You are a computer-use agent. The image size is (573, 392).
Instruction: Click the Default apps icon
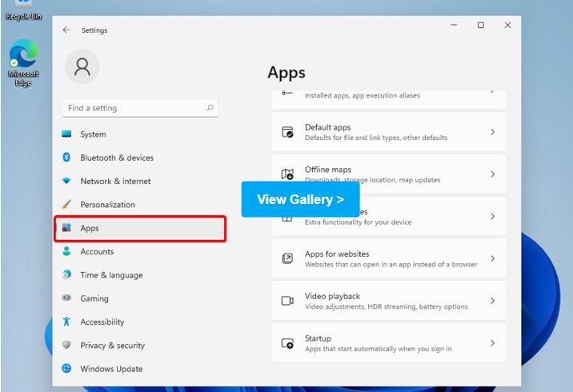point(287,132)
